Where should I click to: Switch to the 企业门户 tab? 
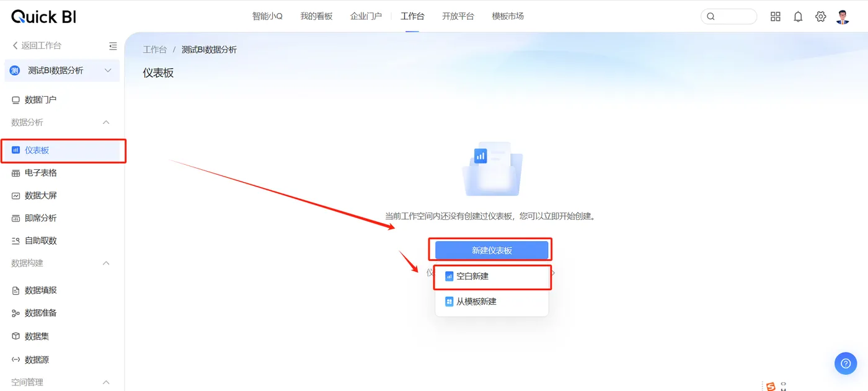click(366, 17)
